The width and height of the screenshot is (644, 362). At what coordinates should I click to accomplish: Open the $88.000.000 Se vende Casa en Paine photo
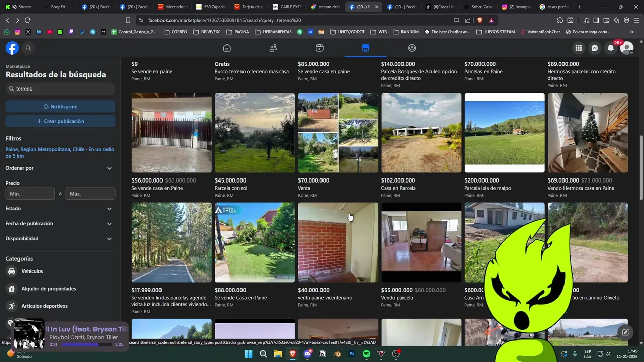pyautogui.click(x=255, y=242)
